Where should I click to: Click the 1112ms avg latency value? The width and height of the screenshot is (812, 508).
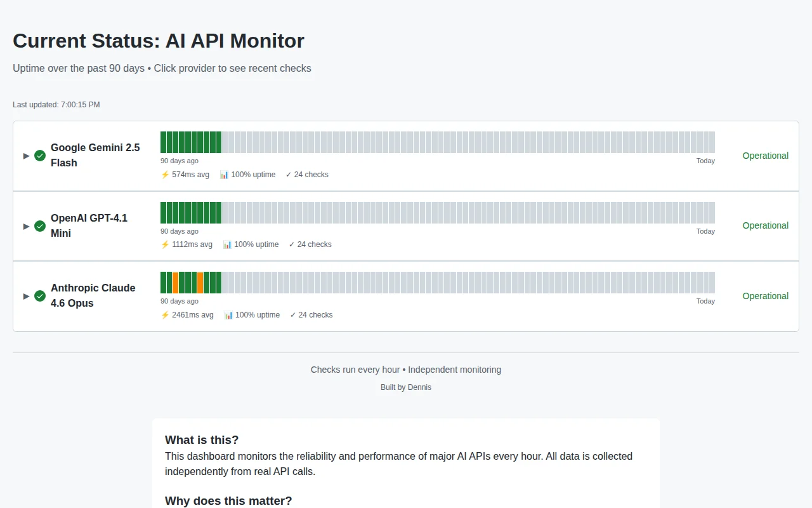click(x=192, y=244)
